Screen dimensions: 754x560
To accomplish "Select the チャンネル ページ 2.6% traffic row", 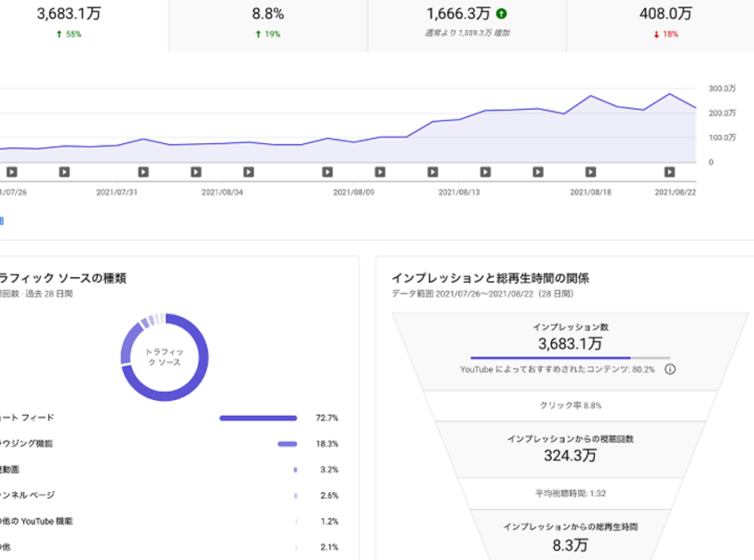I will [x=169, y=496].
